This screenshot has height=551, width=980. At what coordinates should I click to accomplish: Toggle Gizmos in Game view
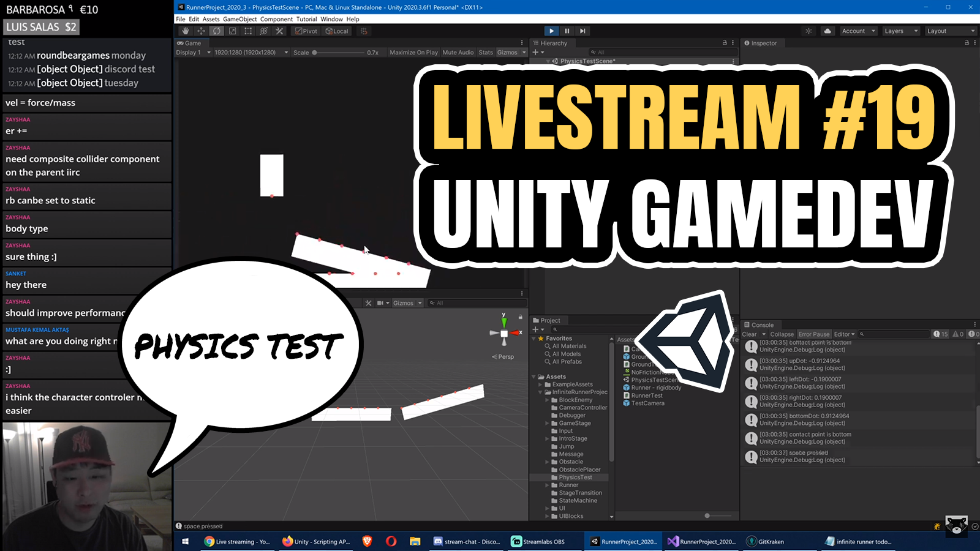(507, 53)
